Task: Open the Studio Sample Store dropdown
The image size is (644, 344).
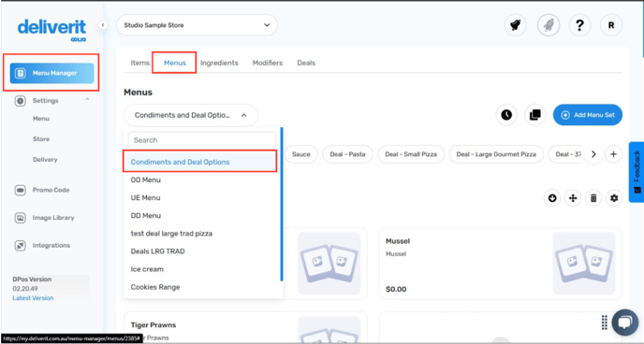Action: click(x=197, y=25)
